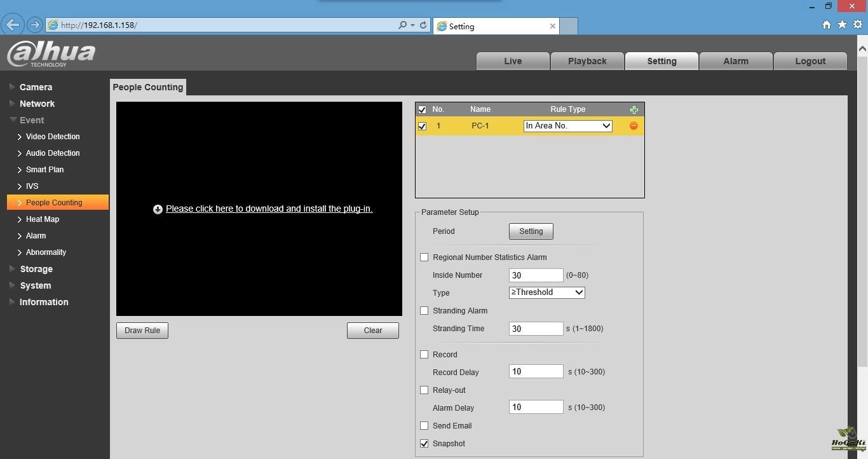Click the Dahua Technology logo
Screen dimensions: 868x459
tap(51, 54)
